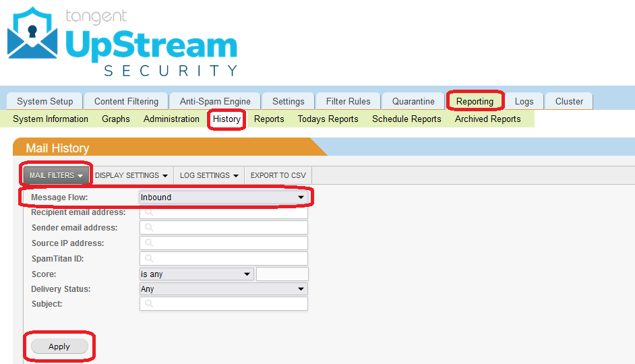Viewport: 635px width, 364px height.
Task: Go to the System Setup tab
Action: [x=44, y=101]
